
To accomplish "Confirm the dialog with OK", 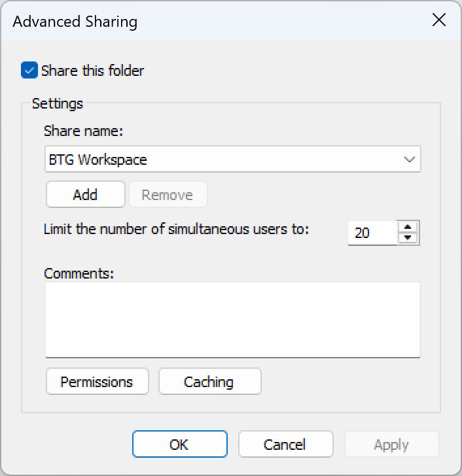I will [179, 445].
